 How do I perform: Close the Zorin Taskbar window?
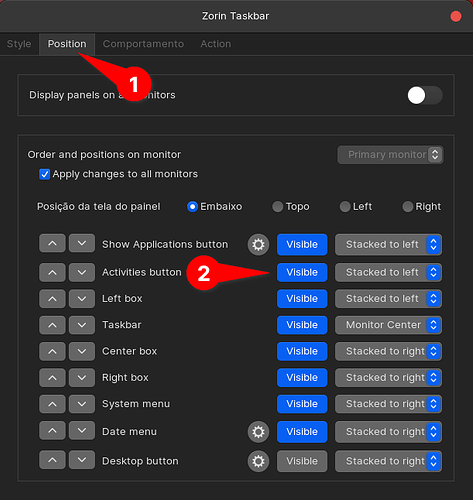pos(456,16)
